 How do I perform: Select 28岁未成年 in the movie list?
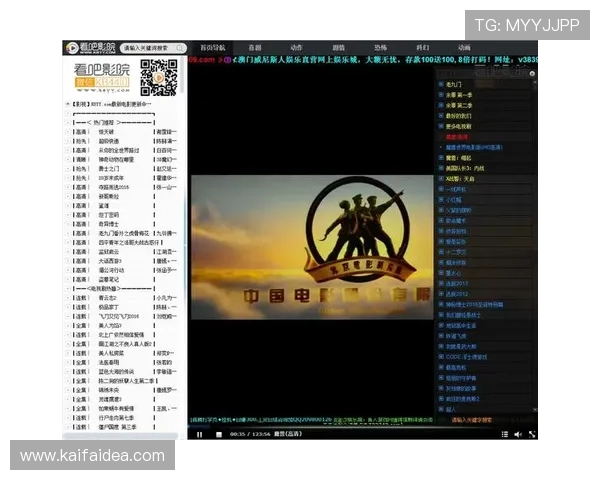coord(111,178)
